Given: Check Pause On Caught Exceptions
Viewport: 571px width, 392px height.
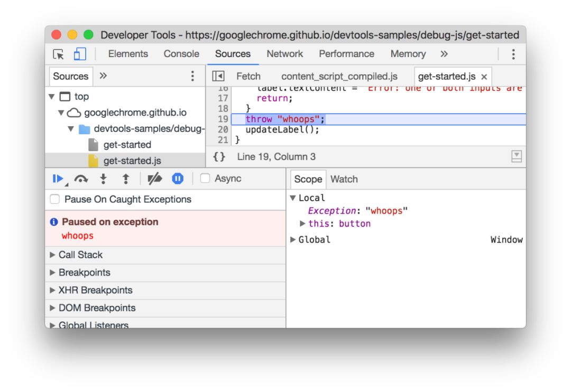Looking at the screenshot, I should [x=54, y=199].
